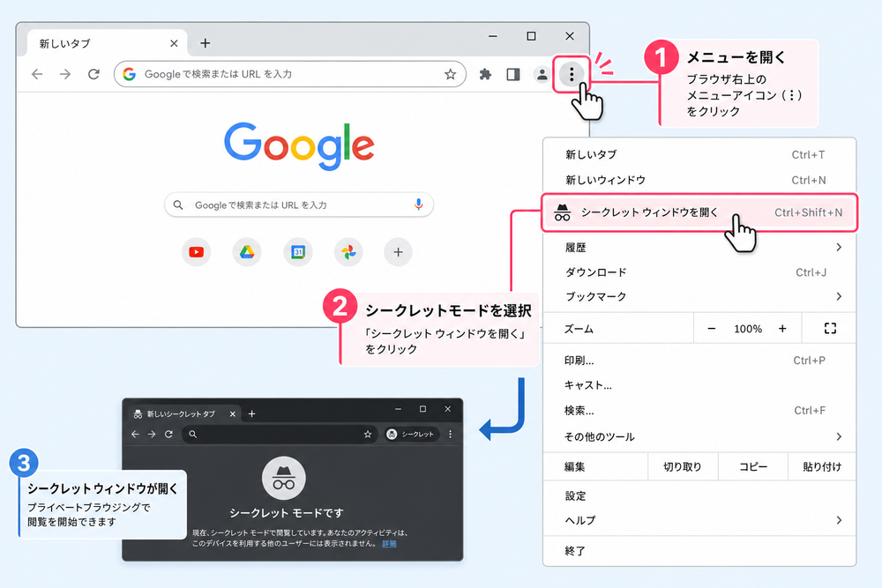Click the Google search box on page

(299, 205)
